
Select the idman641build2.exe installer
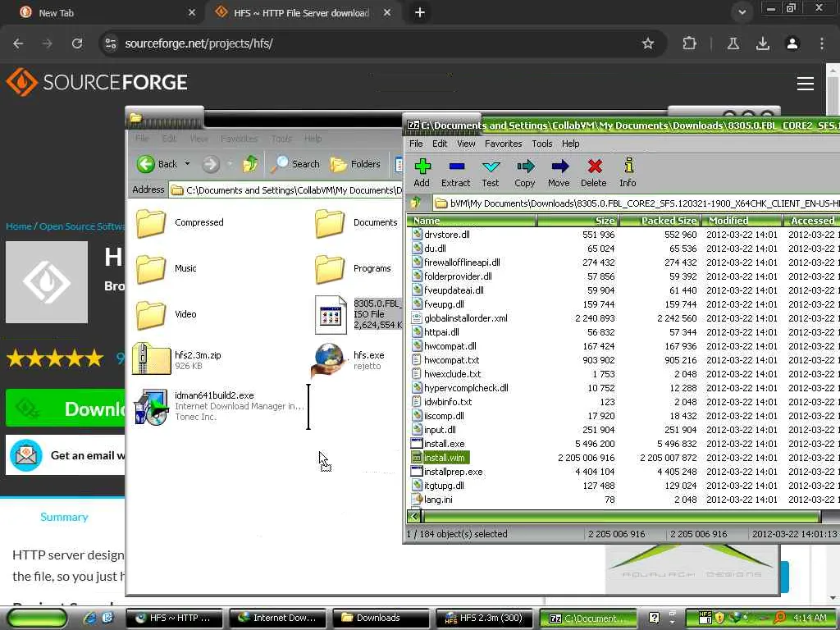pyautogui.click(x=218, y=406)
